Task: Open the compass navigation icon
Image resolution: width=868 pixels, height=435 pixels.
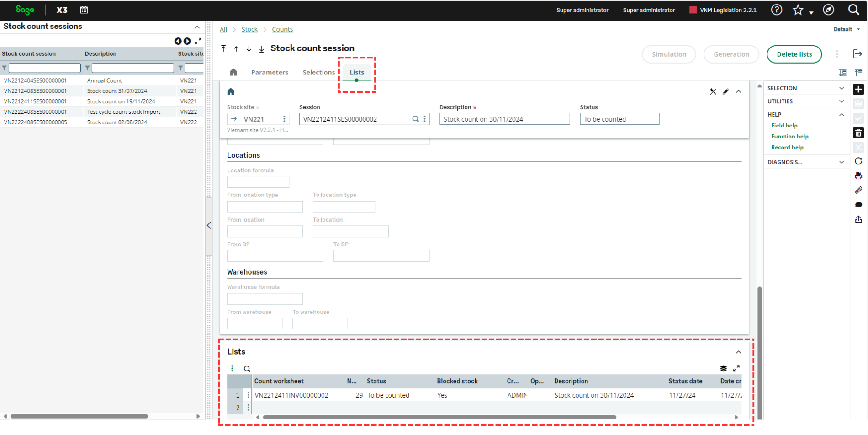Action: (x=829, y=10)
